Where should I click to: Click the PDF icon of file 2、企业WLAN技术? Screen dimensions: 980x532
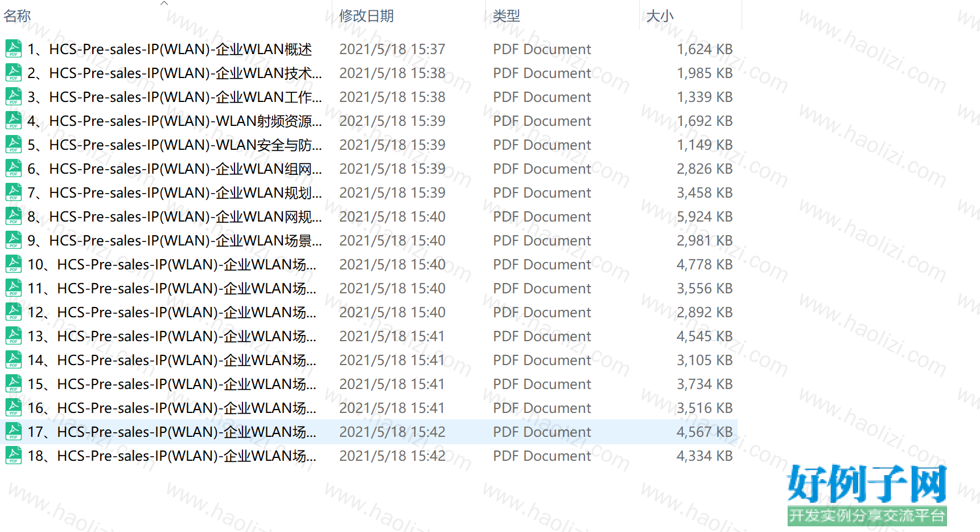[x=14, y=73]
